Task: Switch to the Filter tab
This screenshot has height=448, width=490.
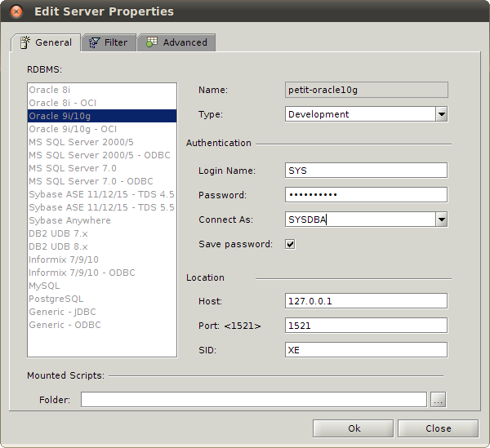Action: click(x=109, y=42)
